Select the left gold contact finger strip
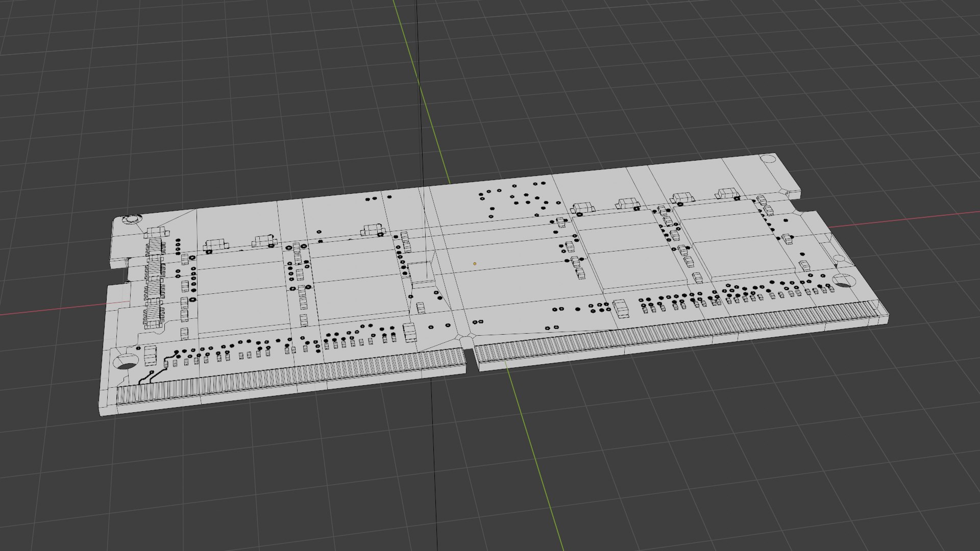The width and height of the screenshot is (980, 551). click(x=291, y=375)
